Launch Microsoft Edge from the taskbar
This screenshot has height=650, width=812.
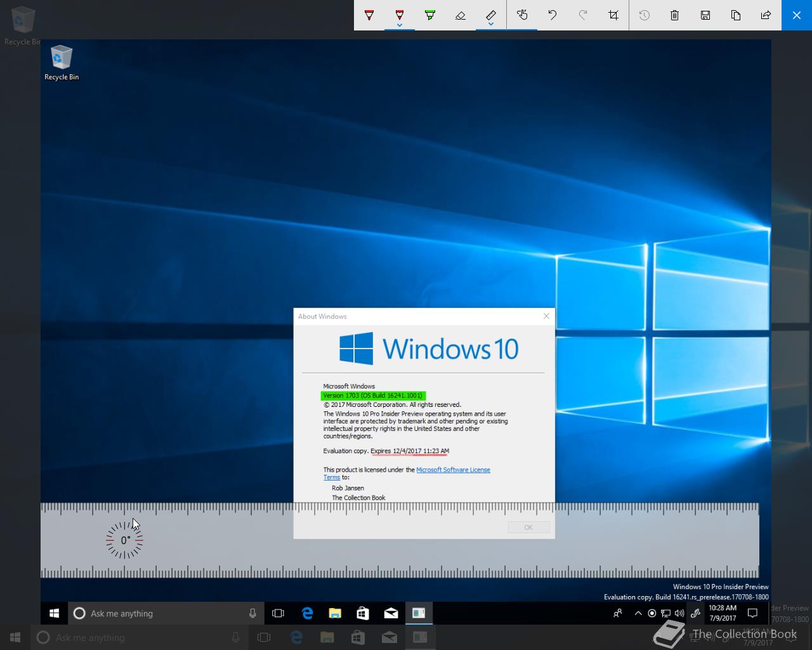(308, 613)
